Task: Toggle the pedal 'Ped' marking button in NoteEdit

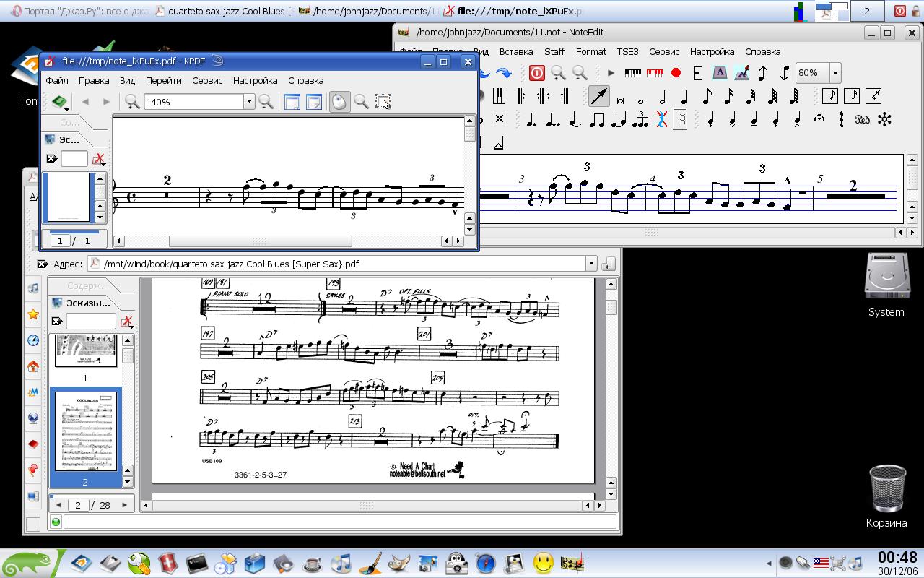Action: (x=862, y=120)
